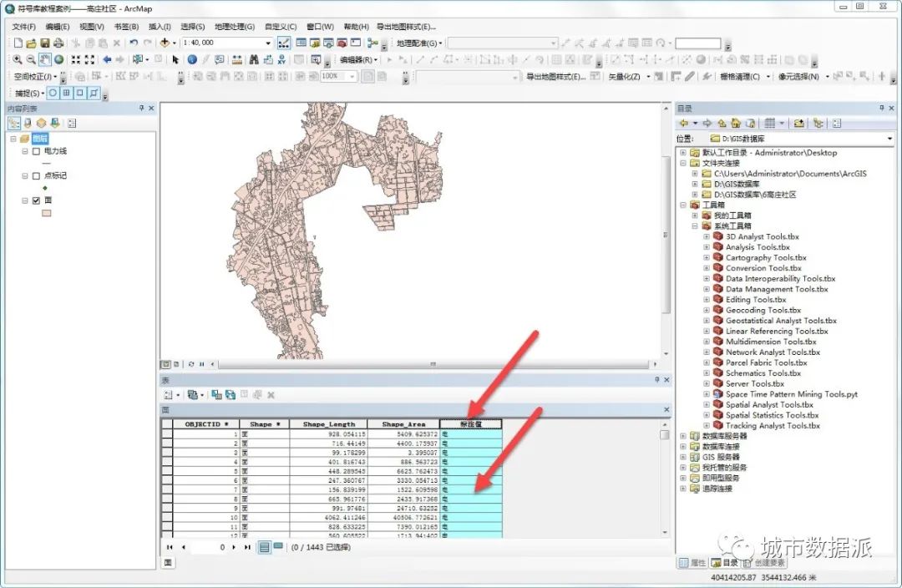The image size is (902, 588).
Task: Open the Find binoculars tool
Action: (x=254, y=59)
